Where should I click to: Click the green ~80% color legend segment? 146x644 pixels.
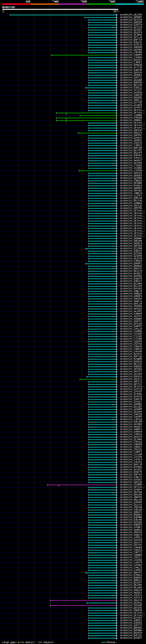[x=101, y=4]
